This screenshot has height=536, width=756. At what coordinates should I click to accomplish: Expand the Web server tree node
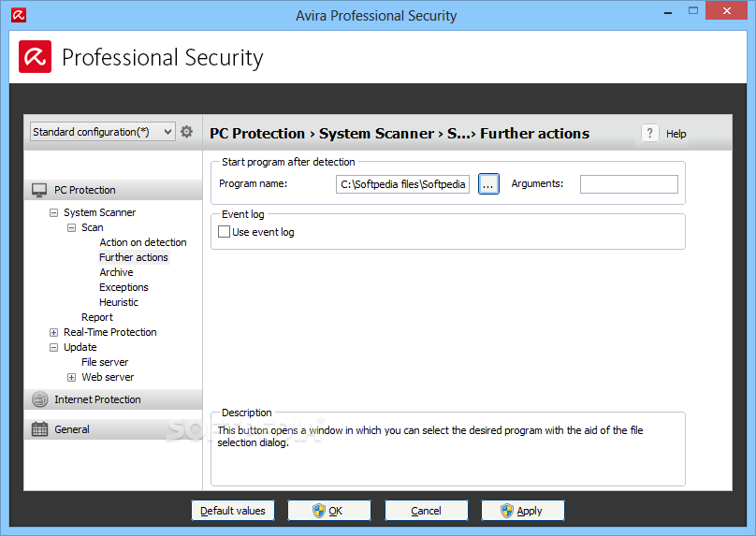click(x=71, y=377)
